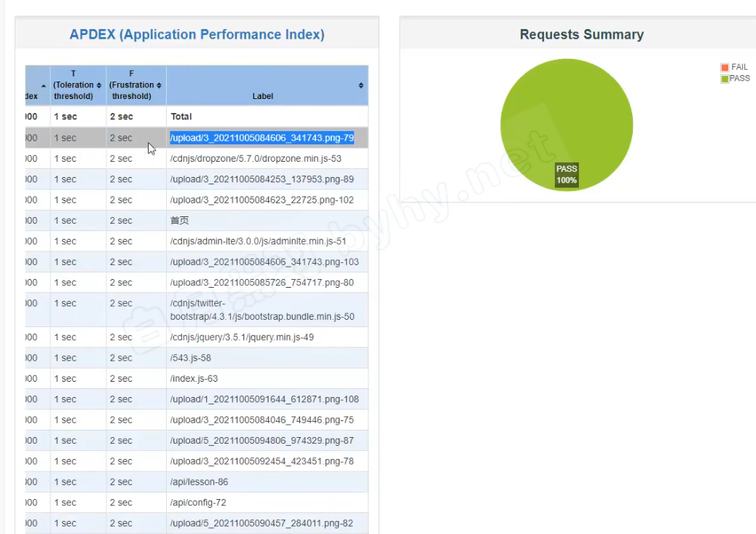Click the Requests Summary heading

[x=581, y=34]
